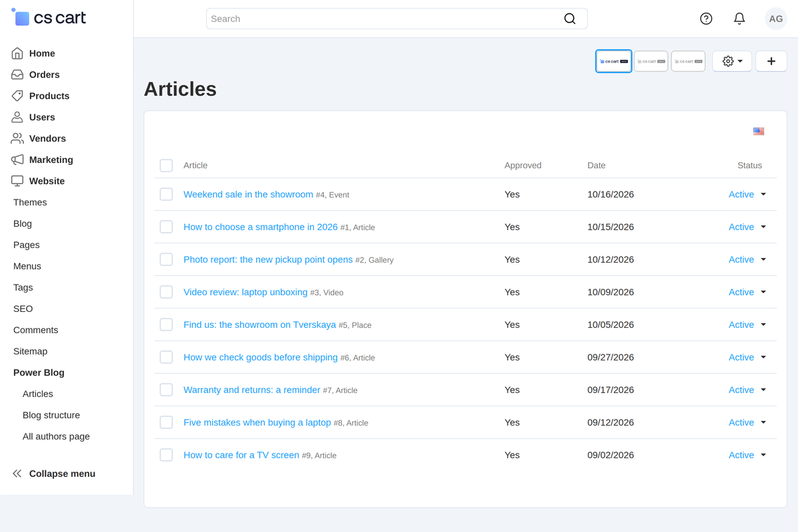Open Find us: the showroom on Tverskaya
This screenshot has height=532, width=798.
tap(259, 325)
